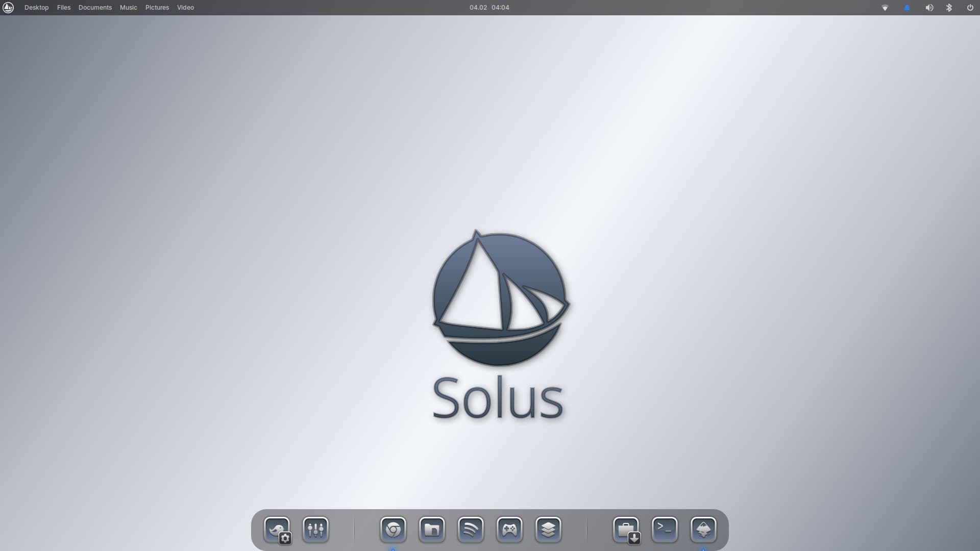Image resolution: width=980 pixels, height=551 pixels.
Task: Open the Desktop folder shortcut
Action: pyautogui.click(x=36, y=8)
